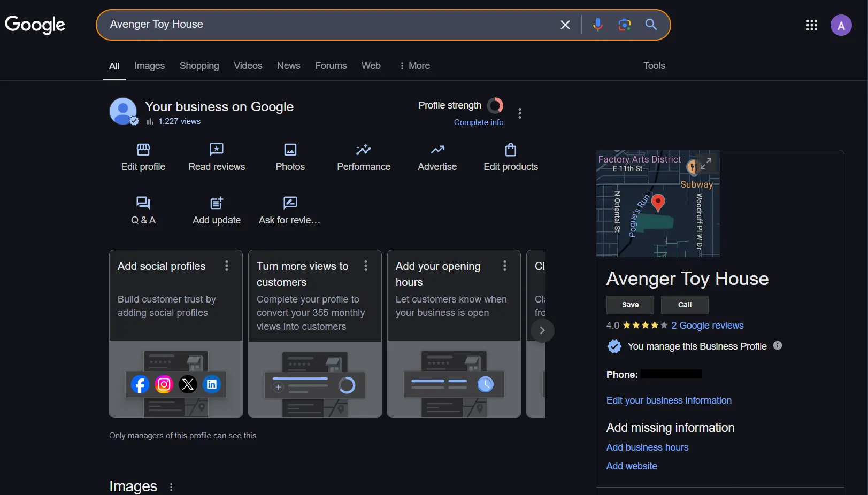Click the verified badge beside manage text
The height and width of the screenshot is (495, 868).
click(614, 346)
